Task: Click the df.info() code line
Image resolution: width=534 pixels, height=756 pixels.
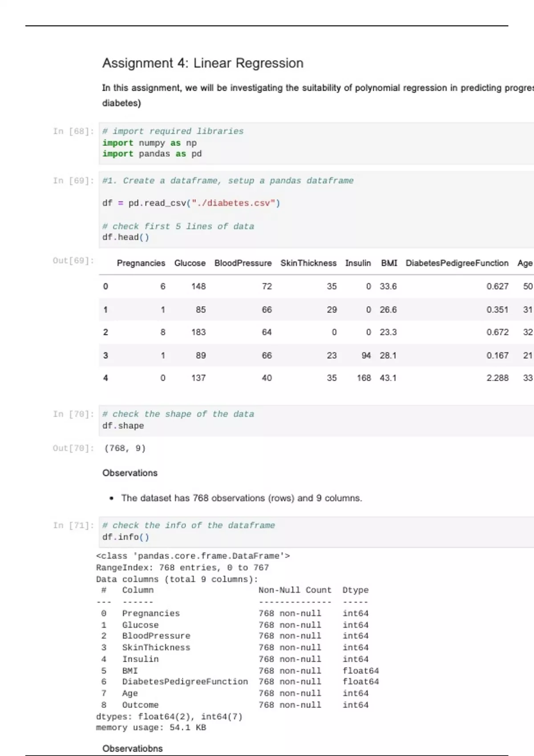Action: [125, 537]
